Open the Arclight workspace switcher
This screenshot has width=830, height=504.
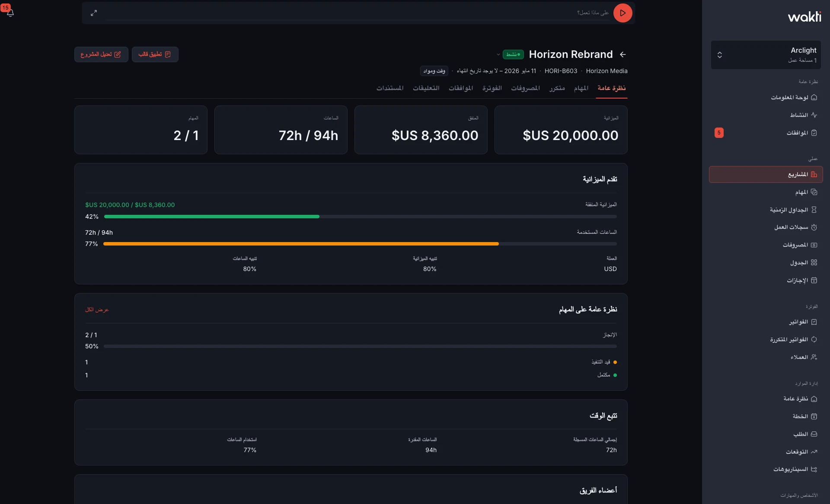pos(766,55)
